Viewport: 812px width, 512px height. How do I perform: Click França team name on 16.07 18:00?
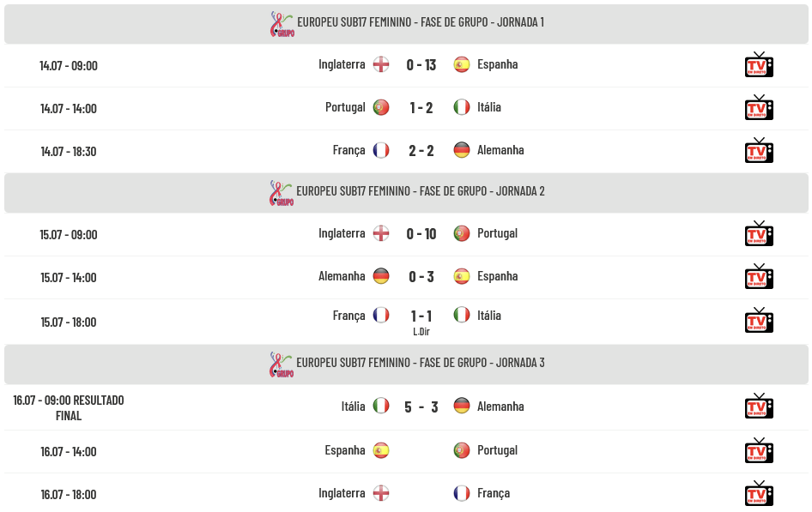pyautogui.click(x=494, y=493)
